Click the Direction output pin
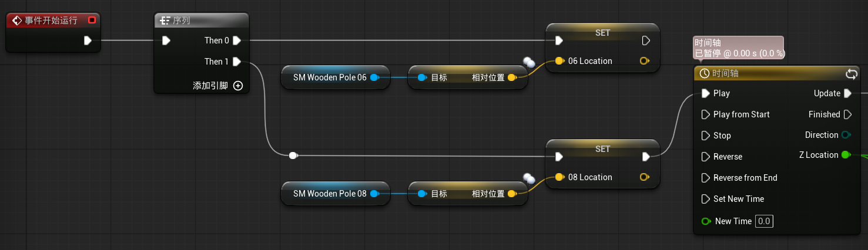 (x=846, y=135)
